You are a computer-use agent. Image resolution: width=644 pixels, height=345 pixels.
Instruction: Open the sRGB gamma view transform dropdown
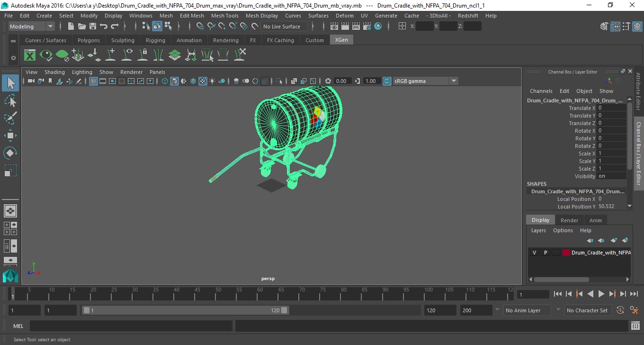(x=426, y=81)
